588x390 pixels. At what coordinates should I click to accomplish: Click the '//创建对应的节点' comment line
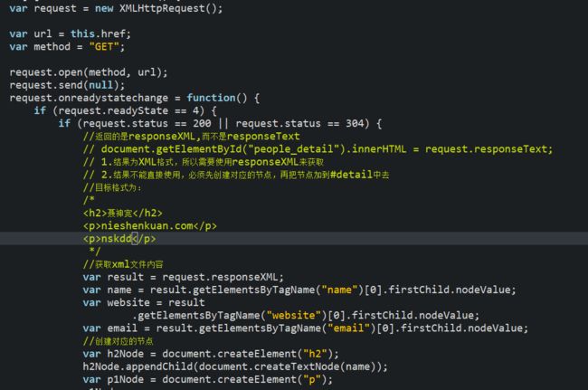[119, 341]
